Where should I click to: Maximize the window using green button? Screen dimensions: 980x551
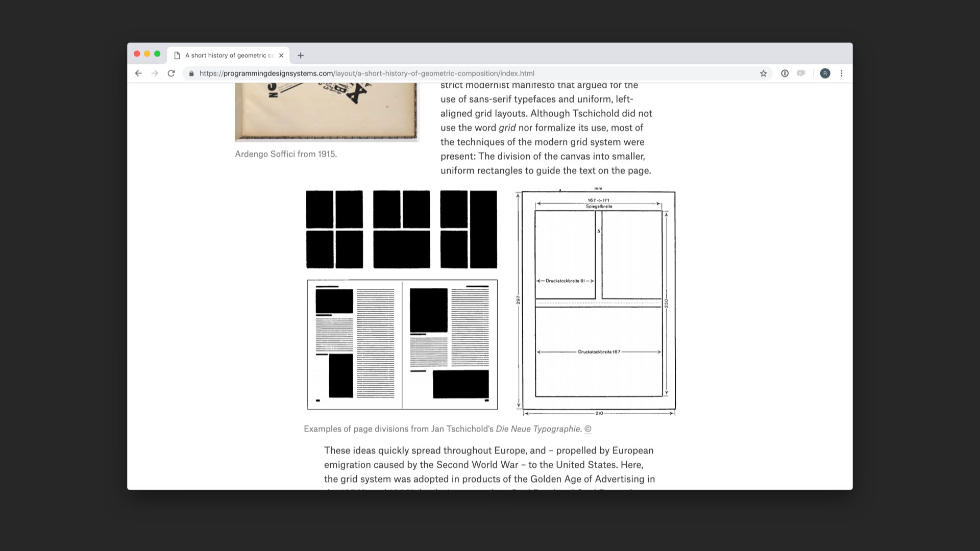157,54
